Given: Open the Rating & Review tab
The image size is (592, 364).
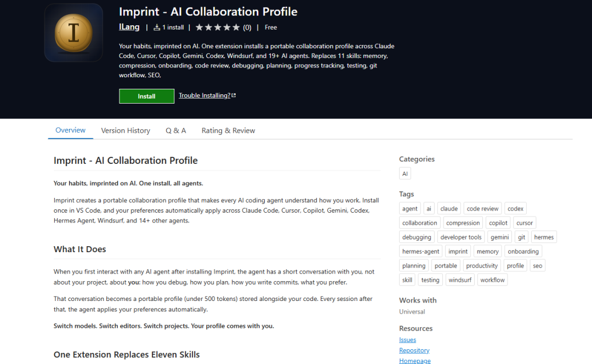Looking at the screenshot, I should click(x=229, y=130).
